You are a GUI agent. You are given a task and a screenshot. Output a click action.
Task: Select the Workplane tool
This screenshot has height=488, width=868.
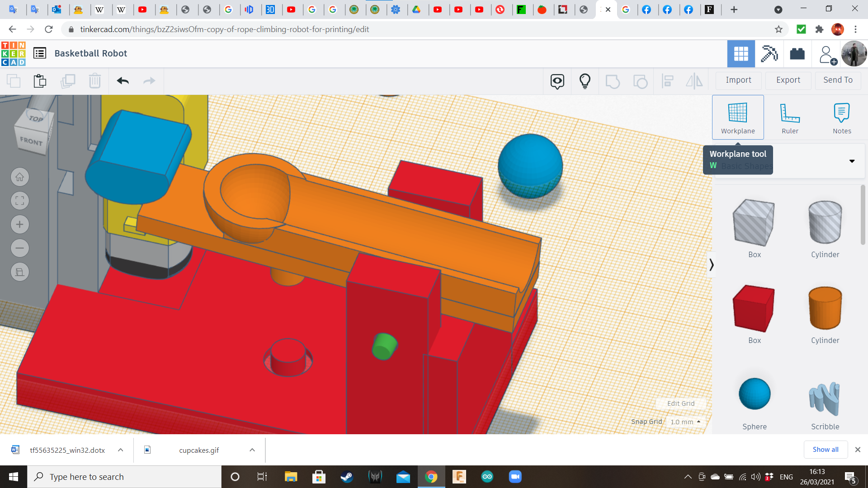point(737,117)
